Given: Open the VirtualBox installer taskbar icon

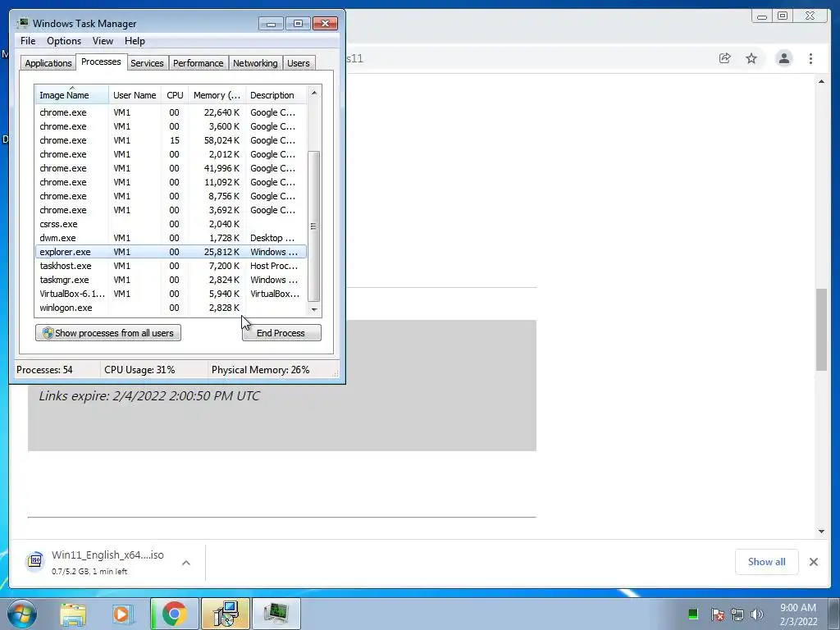Looking at the screenshot, I should click(226, 614).
